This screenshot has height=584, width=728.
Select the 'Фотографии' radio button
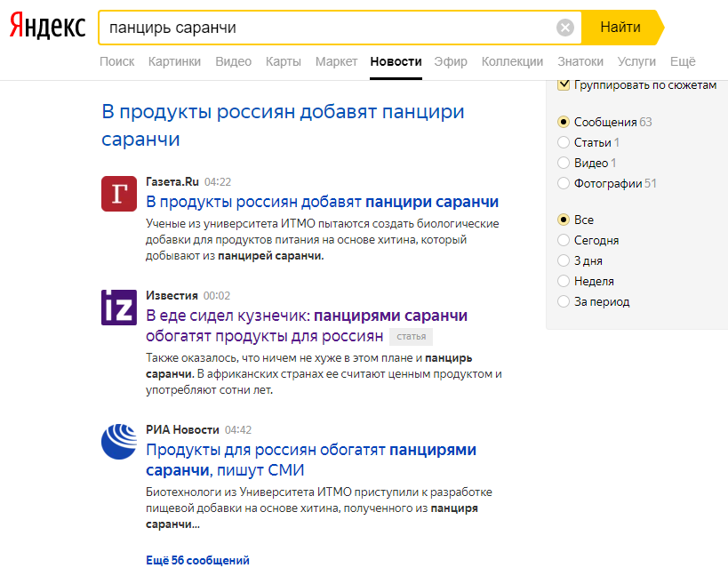point(564,183)
